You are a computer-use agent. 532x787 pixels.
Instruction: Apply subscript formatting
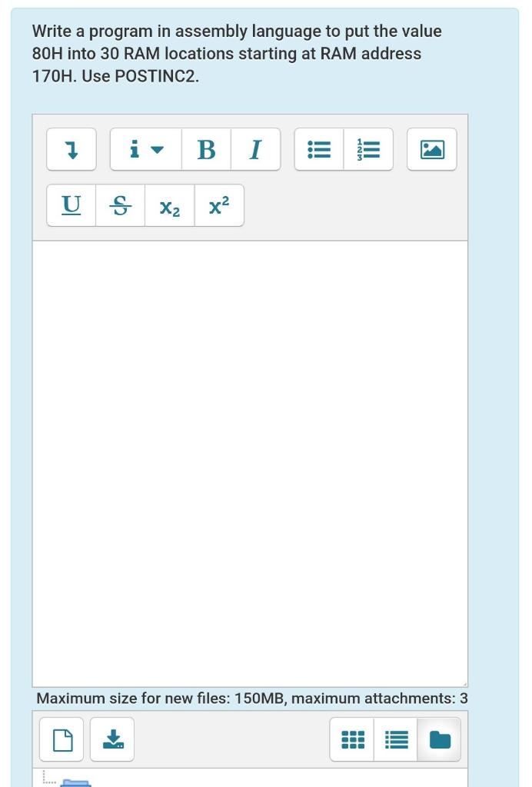pos(170,205)
